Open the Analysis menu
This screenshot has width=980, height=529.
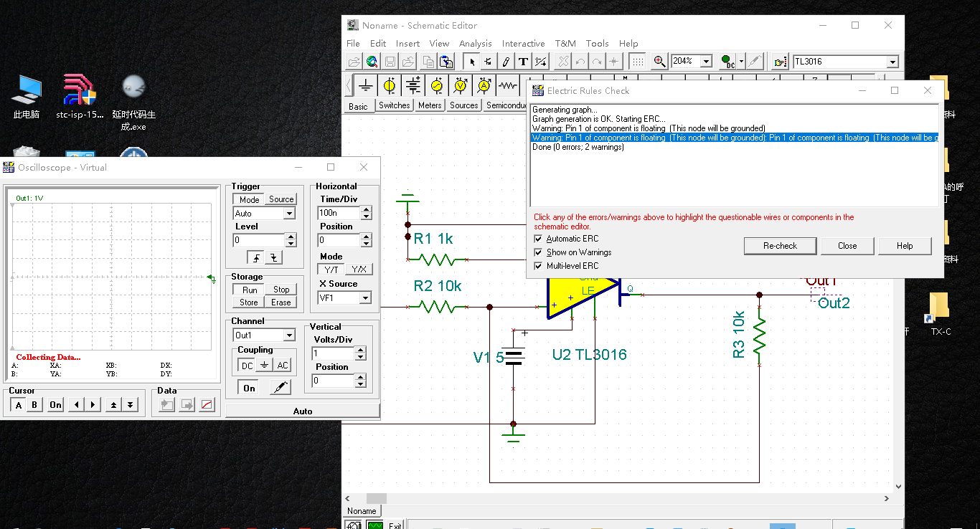pos(475,44)
